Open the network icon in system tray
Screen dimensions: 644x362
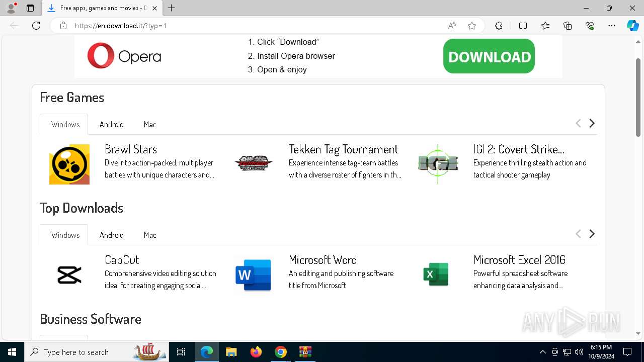[567, 352]
